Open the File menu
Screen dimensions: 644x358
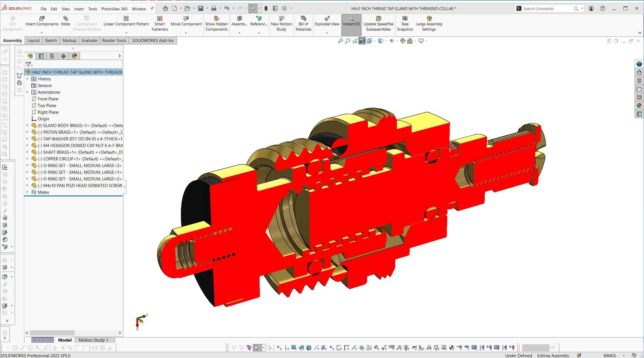coord(44,9)
